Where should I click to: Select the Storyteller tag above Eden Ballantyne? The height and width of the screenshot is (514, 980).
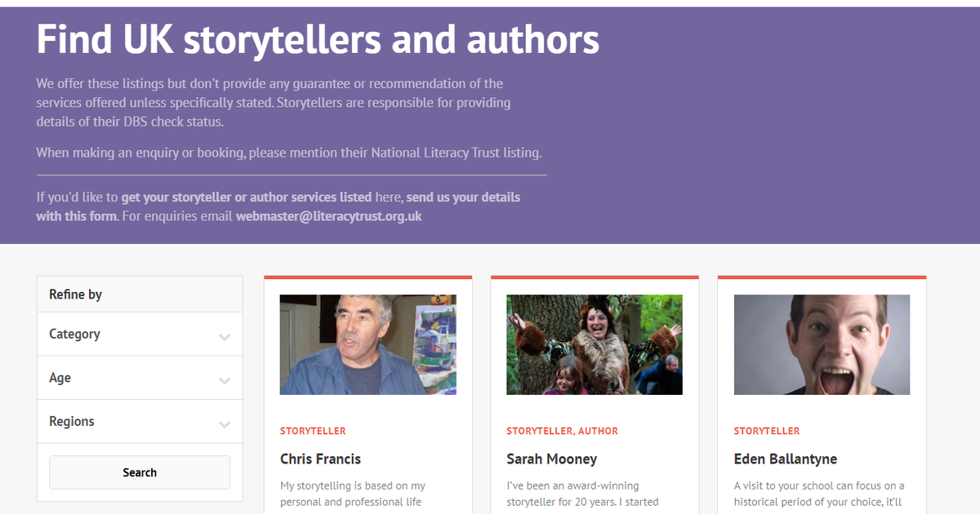point(767,431)
